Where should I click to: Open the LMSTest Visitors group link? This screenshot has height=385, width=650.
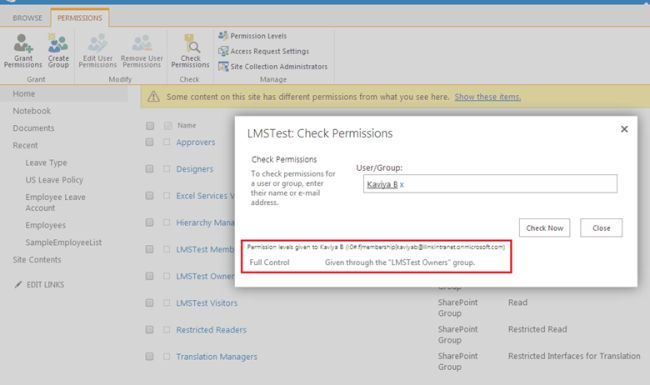[x=207, y=303]
